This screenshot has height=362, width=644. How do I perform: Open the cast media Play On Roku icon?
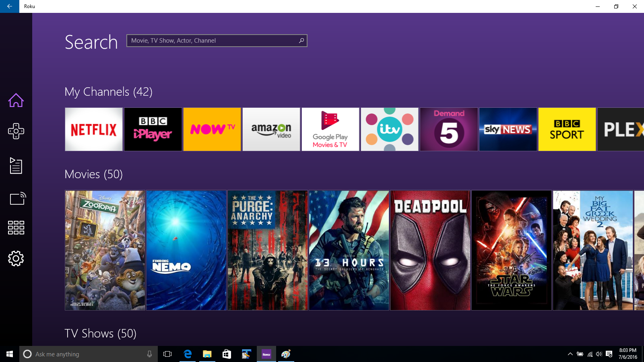(18, 198)
